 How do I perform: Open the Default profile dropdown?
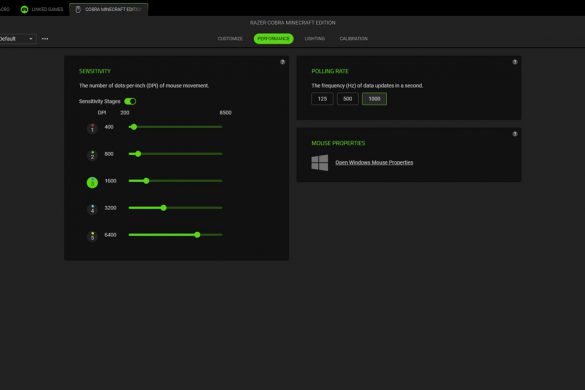(x=17, y=38)
